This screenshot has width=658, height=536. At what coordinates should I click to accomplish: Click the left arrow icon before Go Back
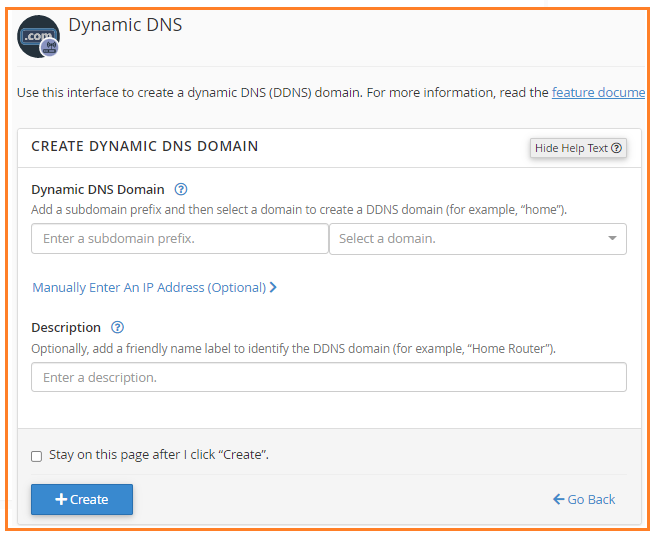(x=558, y=499)
